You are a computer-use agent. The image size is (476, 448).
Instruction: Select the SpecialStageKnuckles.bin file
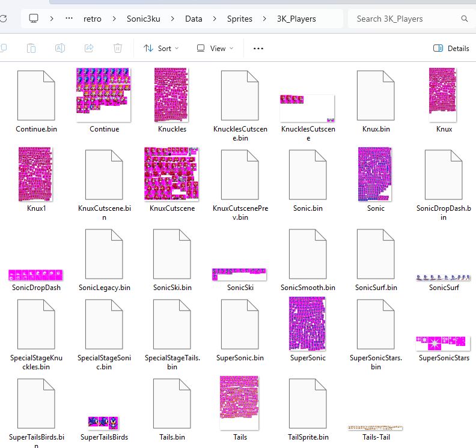click(36, 334)
